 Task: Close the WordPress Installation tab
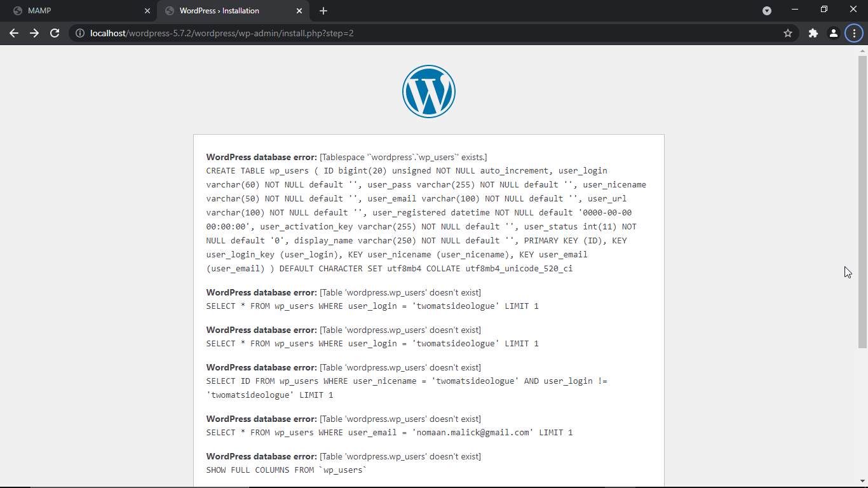click(299, 10)
